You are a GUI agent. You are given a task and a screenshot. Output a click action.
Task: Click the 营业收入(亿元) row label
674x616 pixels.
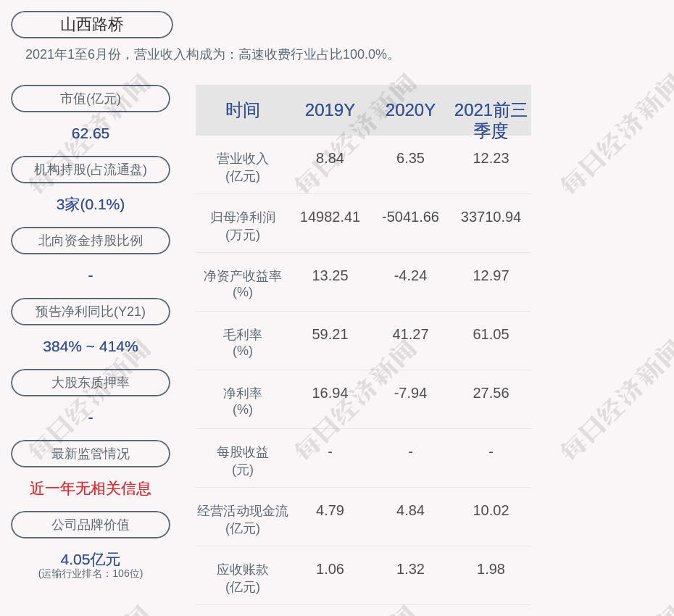coord(243,167)
